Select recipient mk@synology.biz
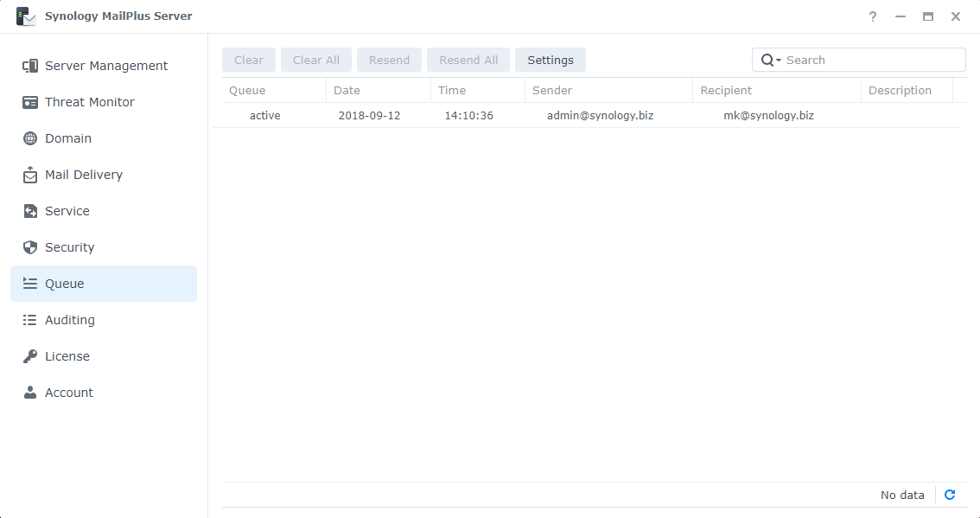The height and width of the screenshot is (518, 980). [769, 116]
